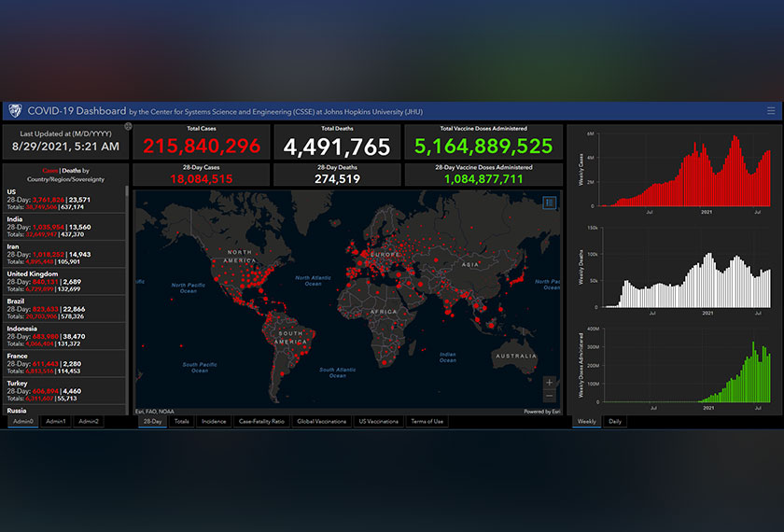784x532 pixels.
Task: Switch to the Admin2 tab
Action: click(89, 422)
